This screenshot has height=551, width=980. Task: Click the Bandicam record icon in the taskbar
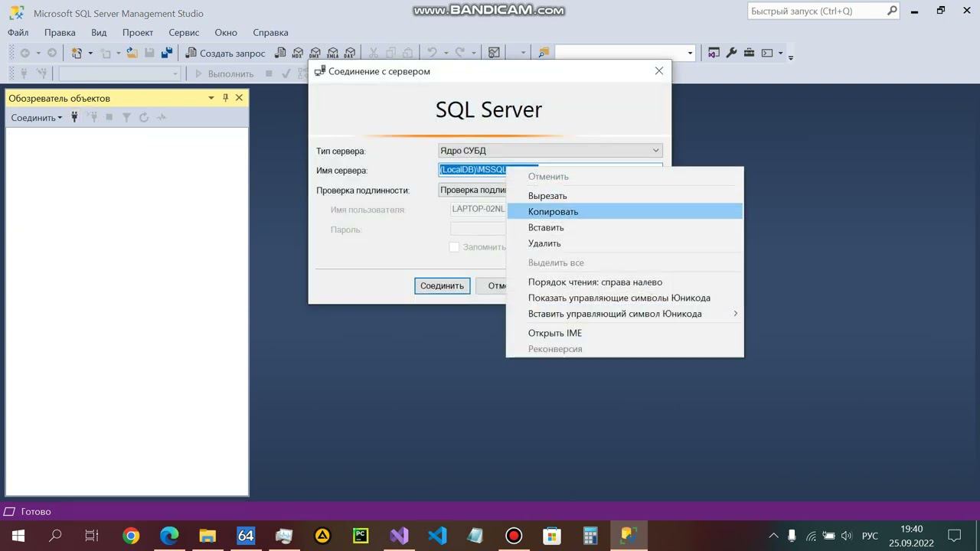[x=514, y=536]
